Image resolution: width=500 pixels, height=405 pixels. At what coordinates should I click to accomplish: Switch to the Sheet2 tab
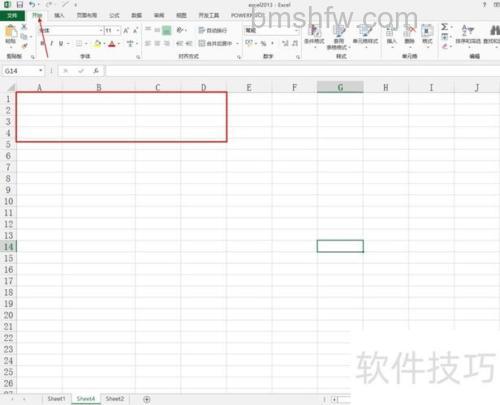point(115,399)
